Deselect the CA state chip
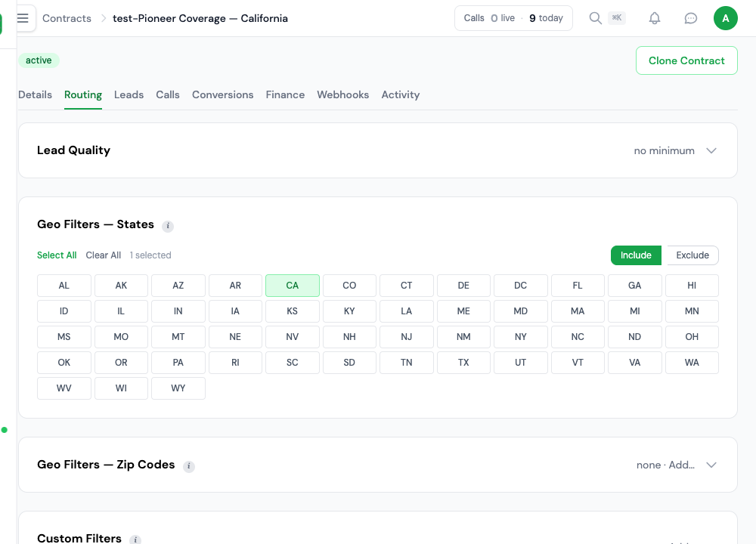This screenshot has width=756, height=544. [292, 286]
